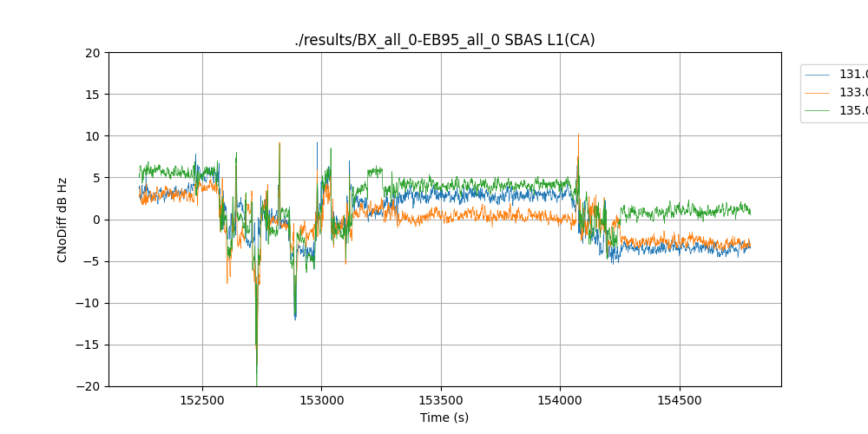
Task: Click the green line swatch in the legend
Action: coord(819,110)
